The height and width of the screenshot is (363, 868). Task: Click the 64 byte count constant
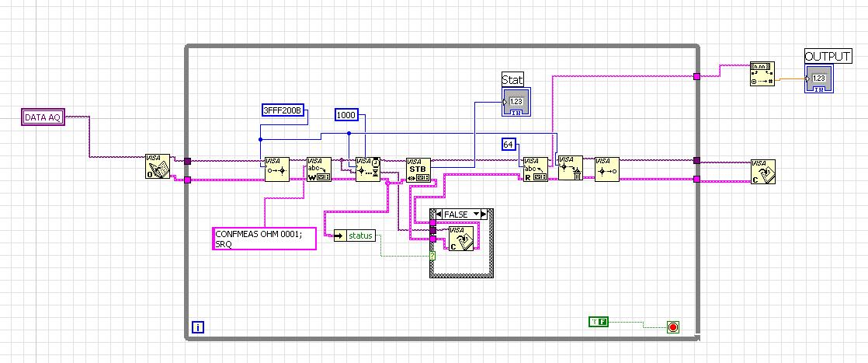click(x=509, y=145)
